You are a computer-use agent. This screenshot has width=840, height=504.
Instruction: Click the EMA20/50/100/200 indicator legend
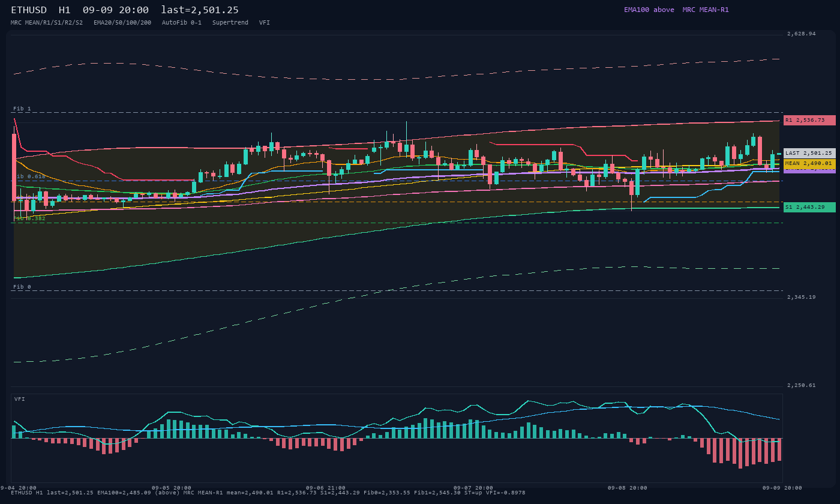(x=122, y=22)
